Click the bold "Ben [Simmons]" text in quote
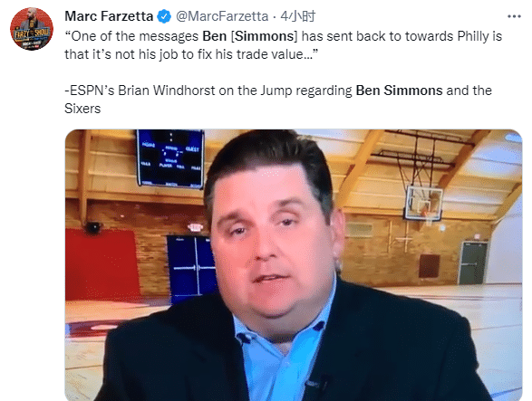Screen dimensions: 532x401 tap(250, 36)
